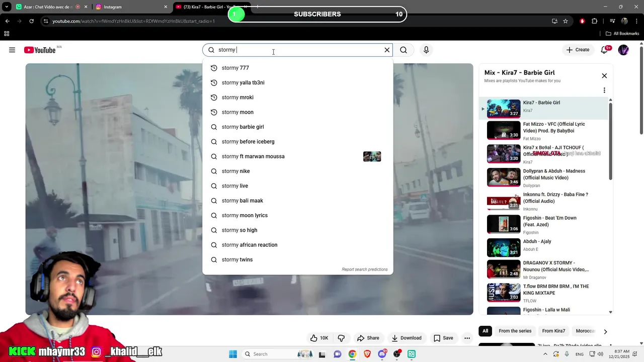This screenshot has width=644, height=362.
Task: Choose suggestion 'stormy 777'
Action: tap(297, 68)
